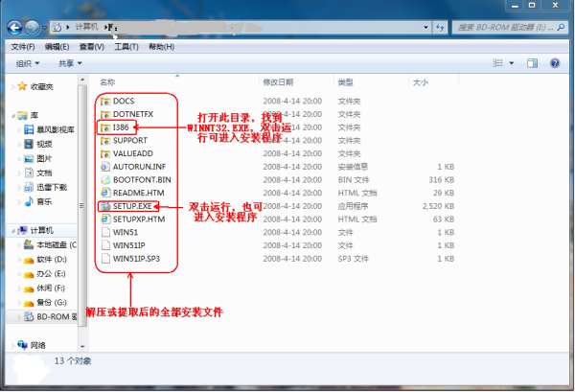Viewport: 575px width, 392px height.
Task: Click SETUP.EXE size 2,520 KB cell
Action: click(x=438, y=206)
